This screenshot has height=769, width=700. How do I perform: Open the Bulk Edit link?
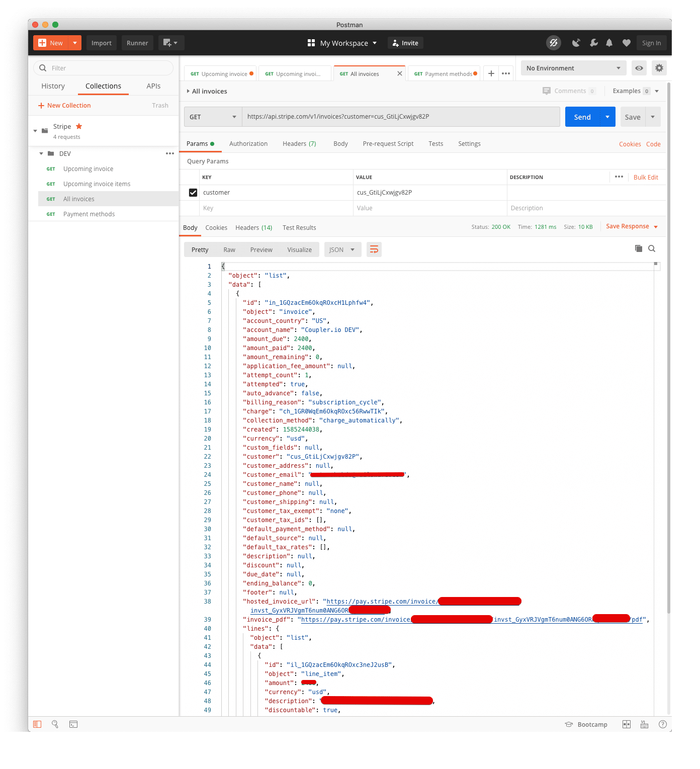point(646,177)
